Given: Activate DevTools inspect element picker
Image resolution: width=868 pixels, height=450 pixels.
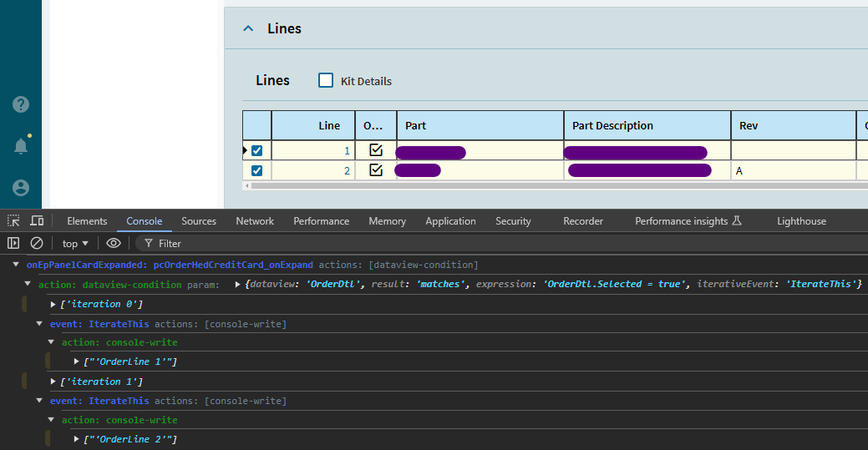Looking at the screenshot, I should (x=13, y=221).
